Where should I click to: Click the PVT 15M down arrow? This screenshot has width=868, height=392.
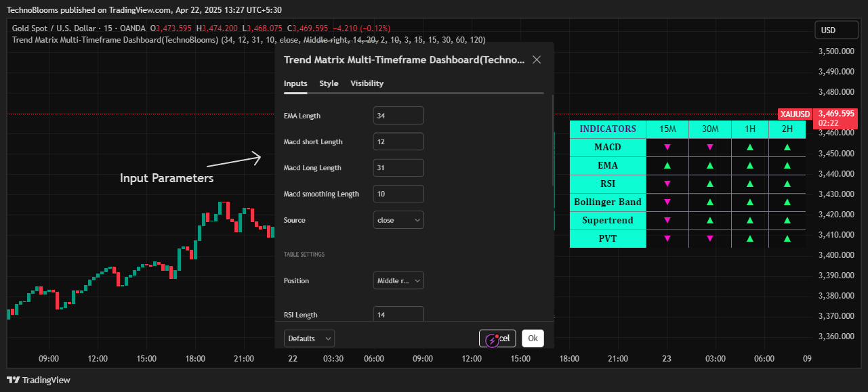pos(667,238)
